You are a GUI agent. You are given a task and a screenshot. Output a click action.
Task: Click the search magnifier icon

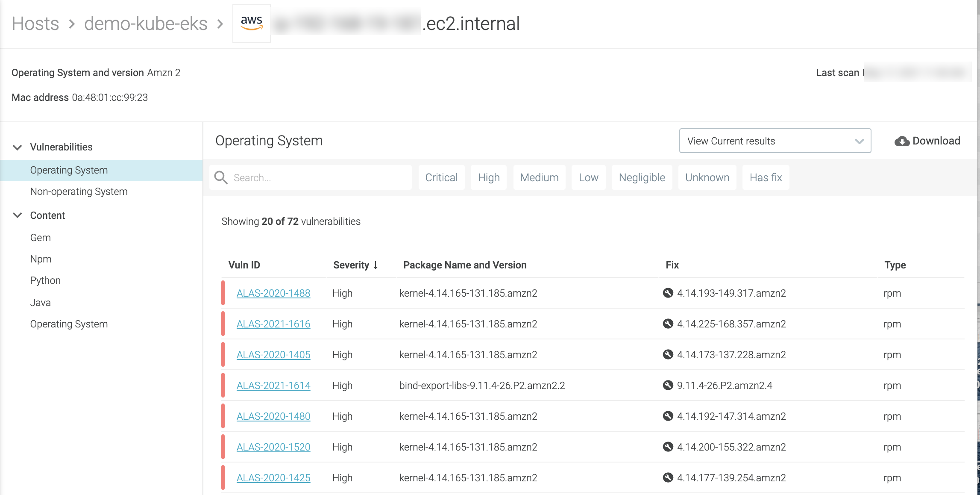(x=221, y=177)
